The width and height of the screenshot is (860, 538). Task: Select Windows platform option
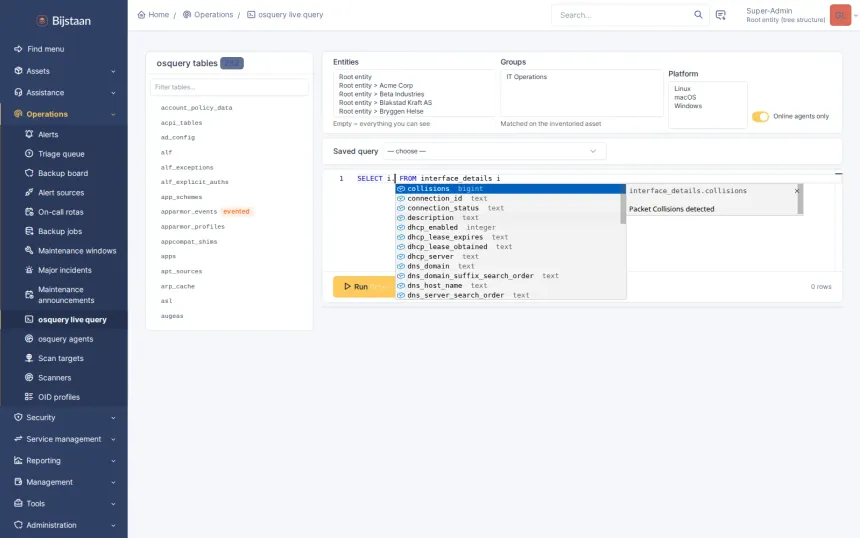(688, 106)
